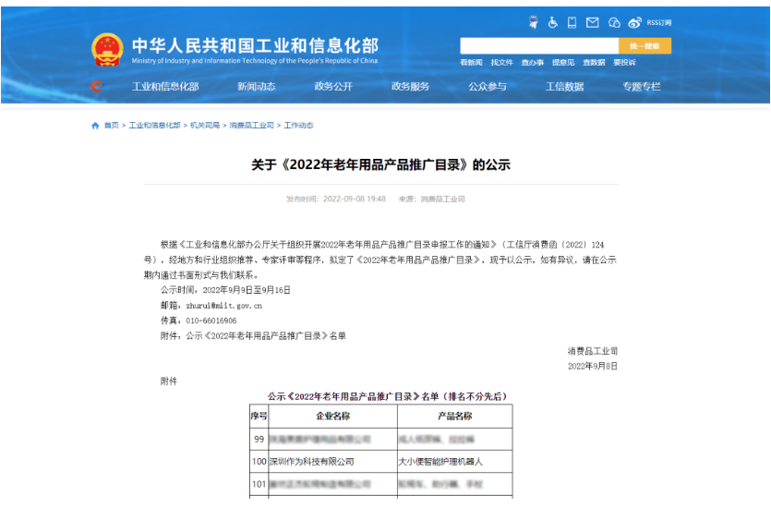The height and width of the screenshot is (532, 771).
Task: Click the article title 关于《2022年老年用品产品推广目录》的公示
Action: tap(381, 164)
